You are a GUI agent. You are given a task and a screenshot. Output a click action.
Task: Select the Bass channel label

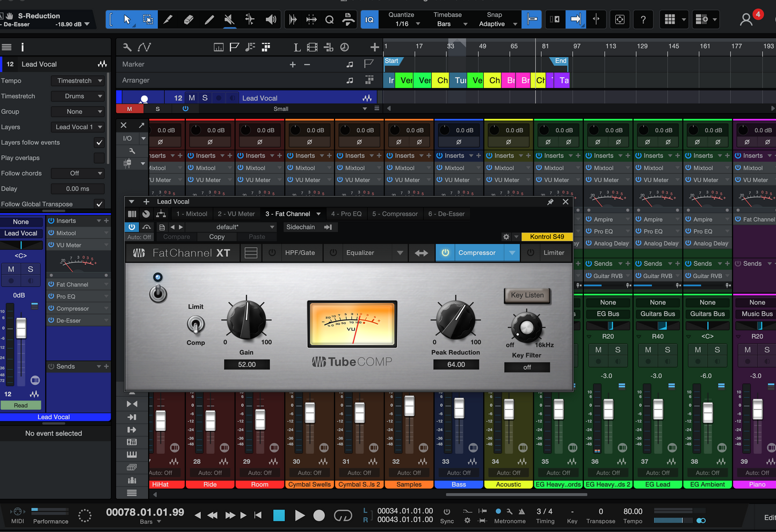coord(459,484)
